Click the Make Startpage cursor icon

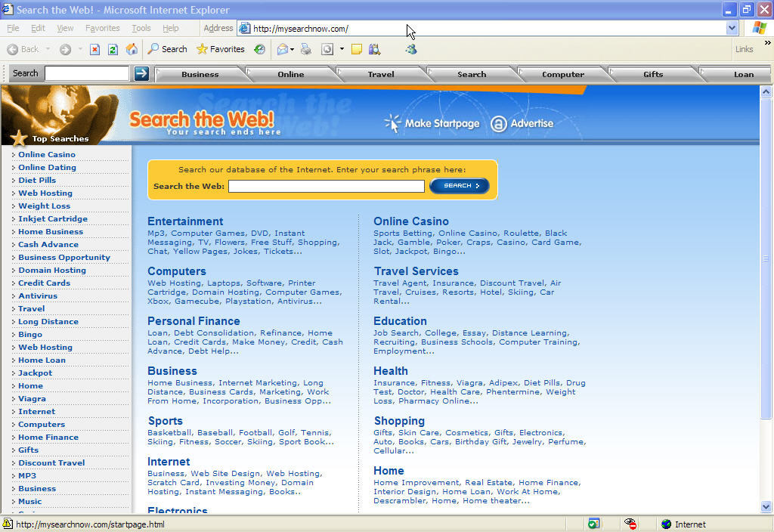[392, 123]
